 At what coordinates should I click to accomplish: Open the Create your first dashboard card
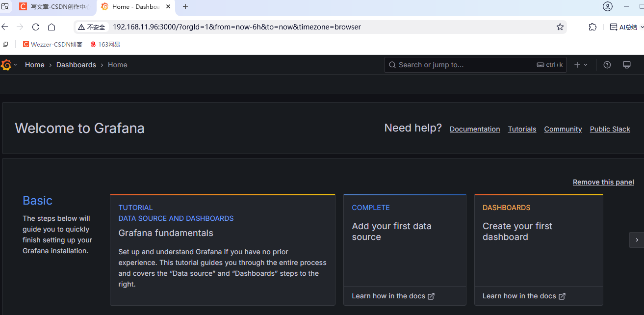tap(539, 240)
